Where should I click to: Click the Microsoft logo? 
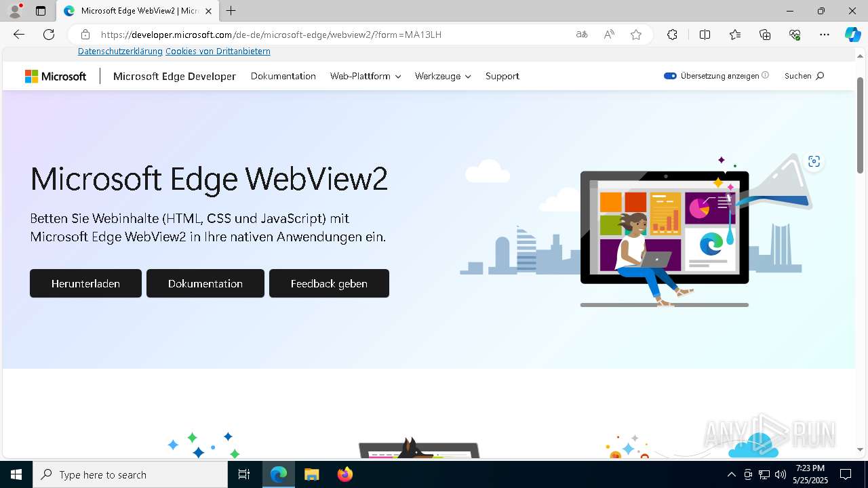56,77
